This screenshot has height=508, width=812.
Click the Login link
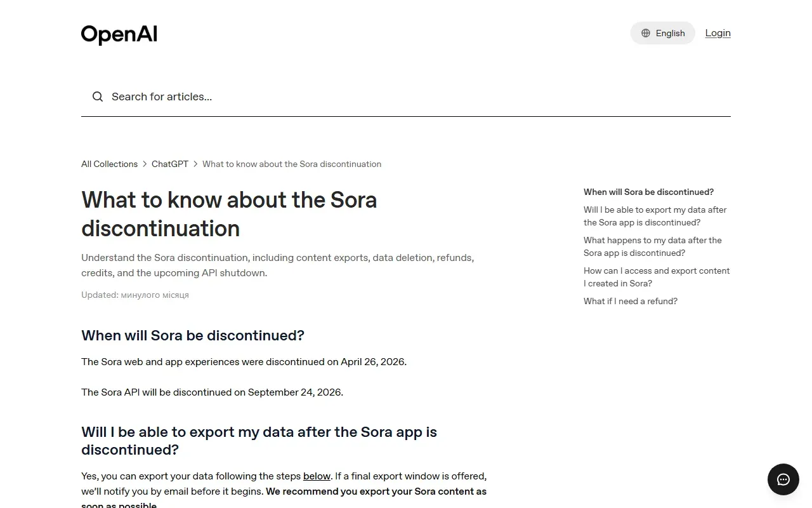tap(717, 33)
